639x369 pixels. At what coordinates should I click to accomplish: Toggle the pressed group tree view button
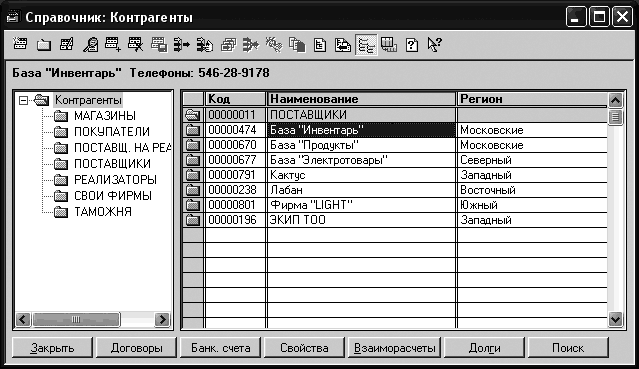[x=366, y=44]
